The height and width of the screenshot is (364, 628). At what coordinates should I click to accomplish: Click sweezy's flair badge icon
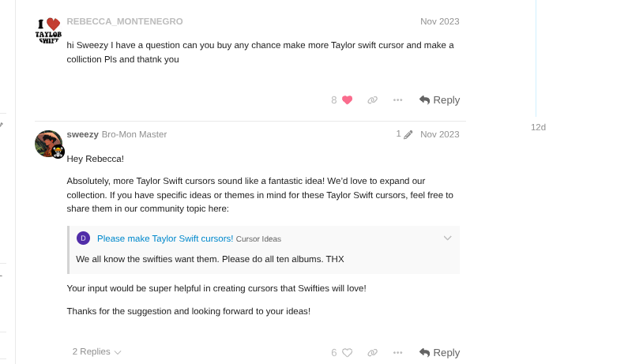58,152
